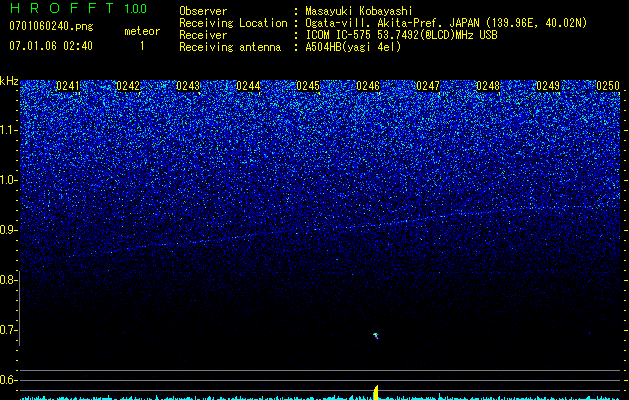Click the ICOM IC-575 receiver details
629x400 pixels.
click(x=401, y=35)
